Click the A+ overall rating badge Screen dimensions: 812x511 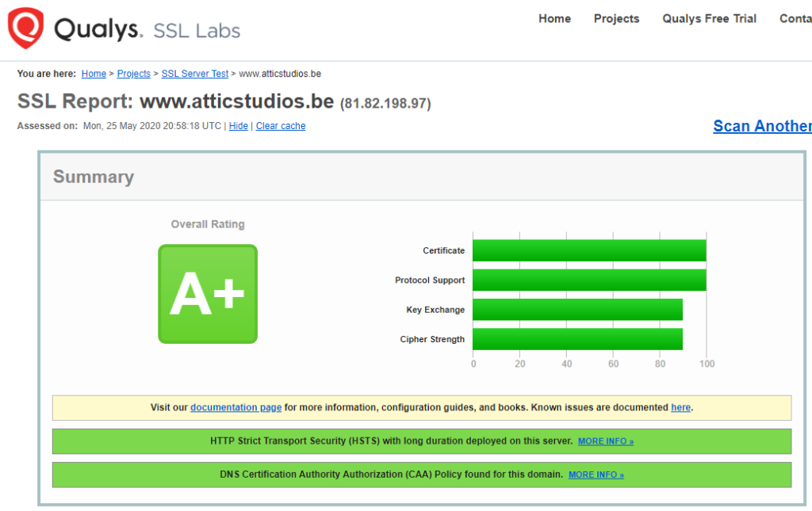tap(208, 294)
